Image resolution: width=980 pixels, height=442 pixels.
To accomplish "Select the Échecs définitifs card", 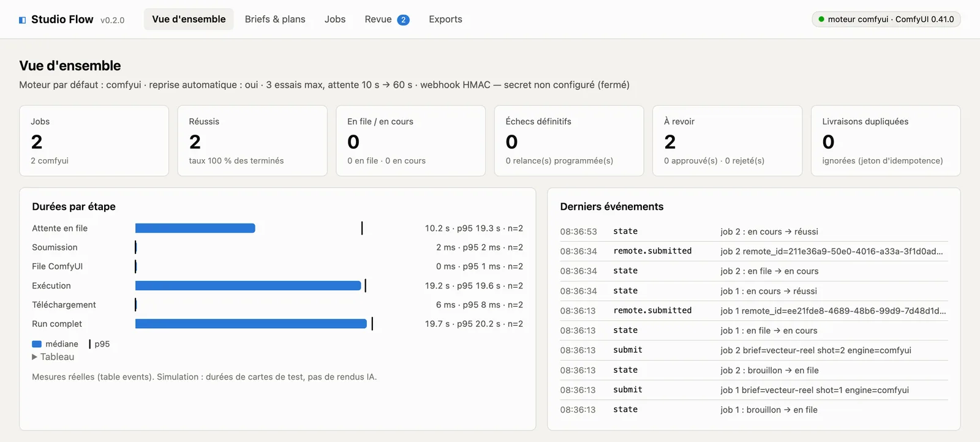I will pyautogui.click(x=569, y=141).
